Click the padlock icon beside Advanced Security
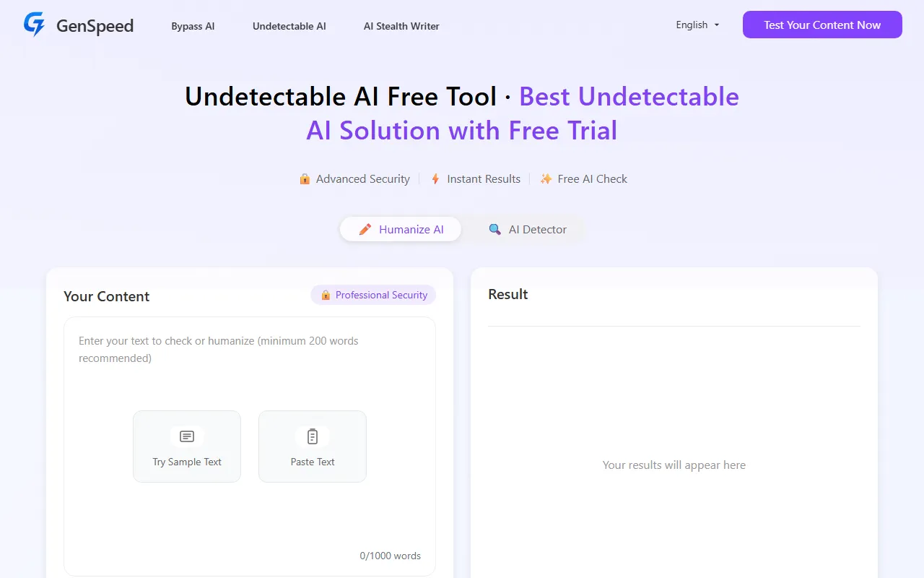 pos(305,179)
